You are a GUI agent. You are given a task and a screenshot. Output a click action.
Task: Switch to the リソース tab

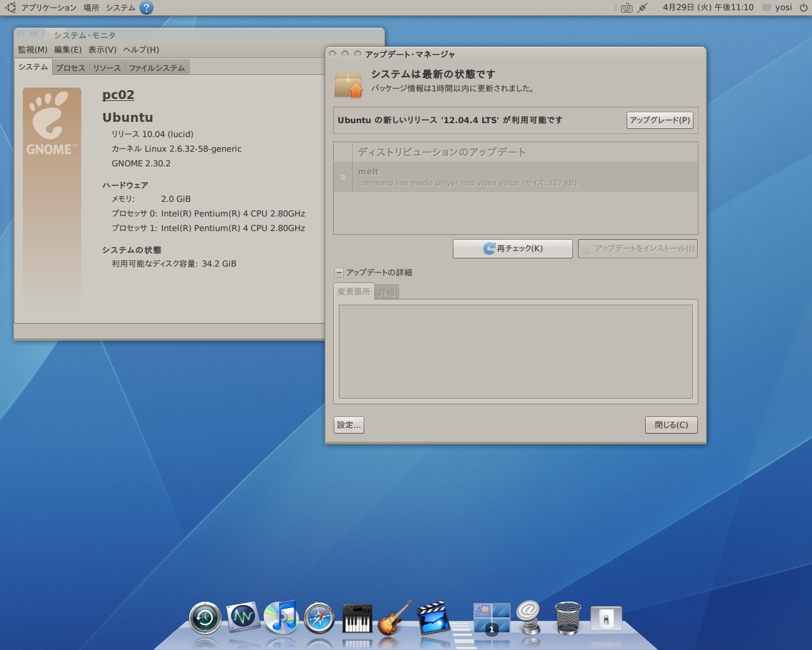pos(107,68)
